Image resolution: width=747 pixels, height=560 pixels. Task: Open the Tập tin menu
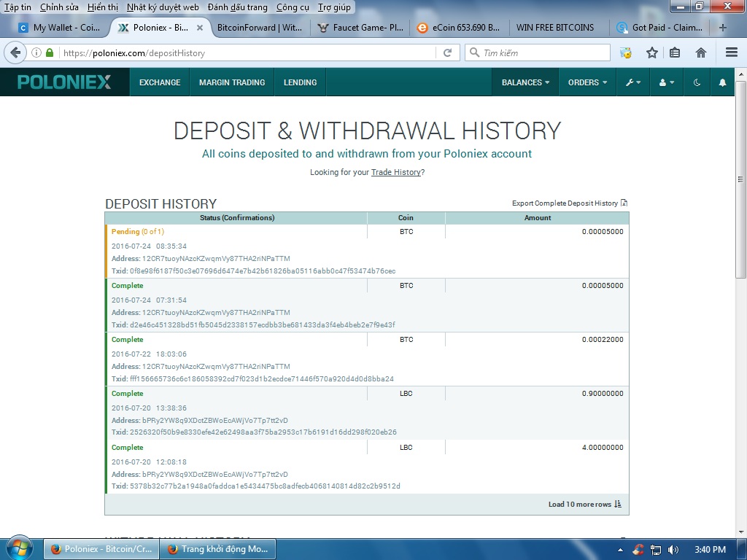(x=18, y=7)
